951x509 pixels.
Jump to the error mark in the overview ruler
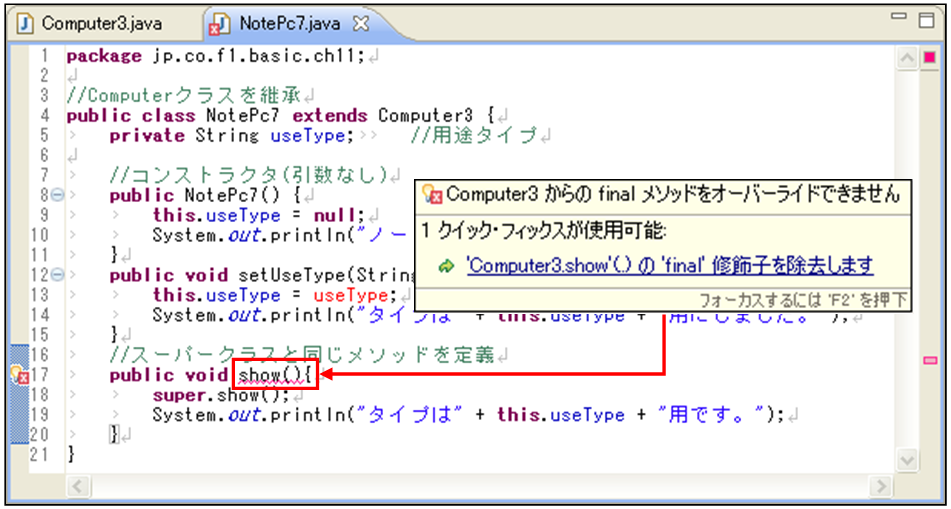pos(931,358)
